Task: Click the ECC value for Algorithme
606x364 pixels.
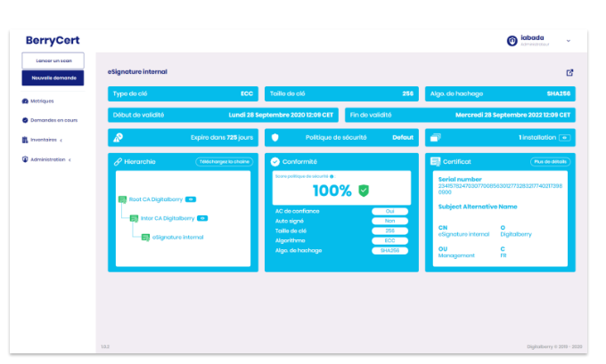Action: point(389,241)
